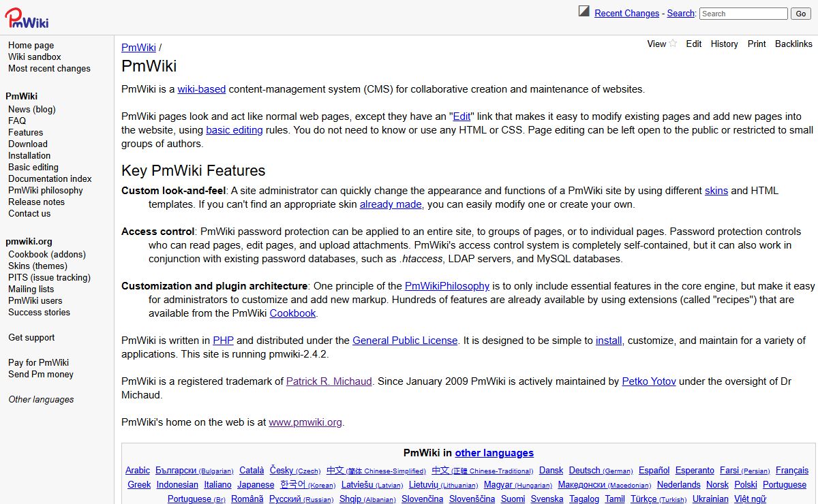The height and width of the screenshot is (504, 818).
Task: Open the Search link in header
Action: 680,14
